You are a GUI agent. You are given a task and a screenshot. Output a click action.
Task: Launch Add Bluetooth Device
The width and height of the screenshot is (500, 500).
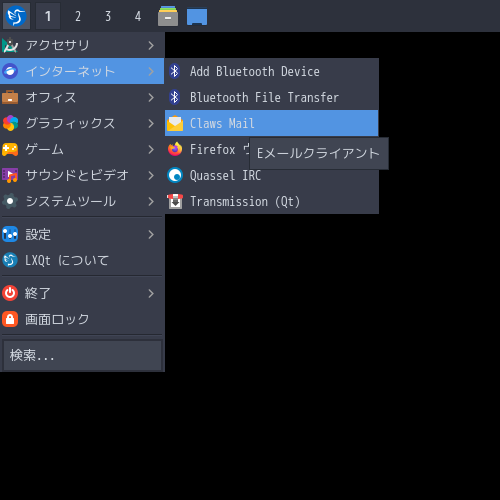(x=272, y=71)
